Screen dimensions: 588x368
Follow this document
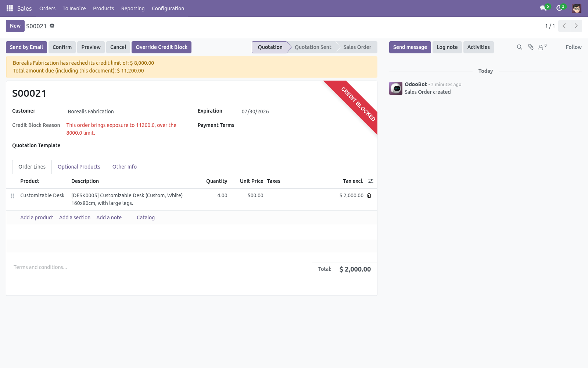tap(574, 47)
